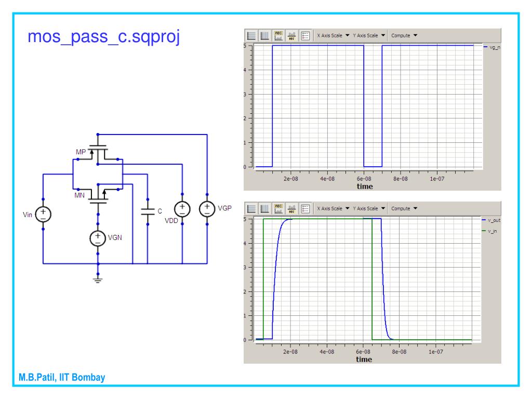Click the ground symbol in the schematic
This screenshot has height=399, width=532.
point(98,280)
